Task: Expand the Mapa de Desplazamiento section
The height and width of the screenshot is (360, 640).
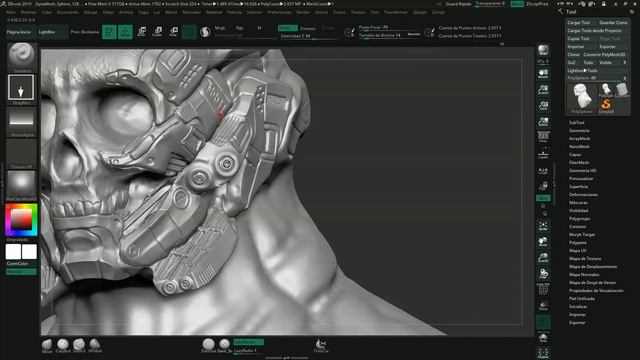Action: [593, 267]
